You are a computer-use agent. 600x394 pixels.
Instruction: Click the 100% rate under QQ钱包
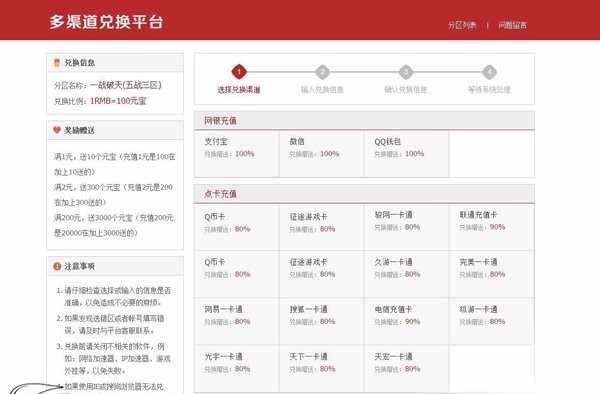pos(414,154)
